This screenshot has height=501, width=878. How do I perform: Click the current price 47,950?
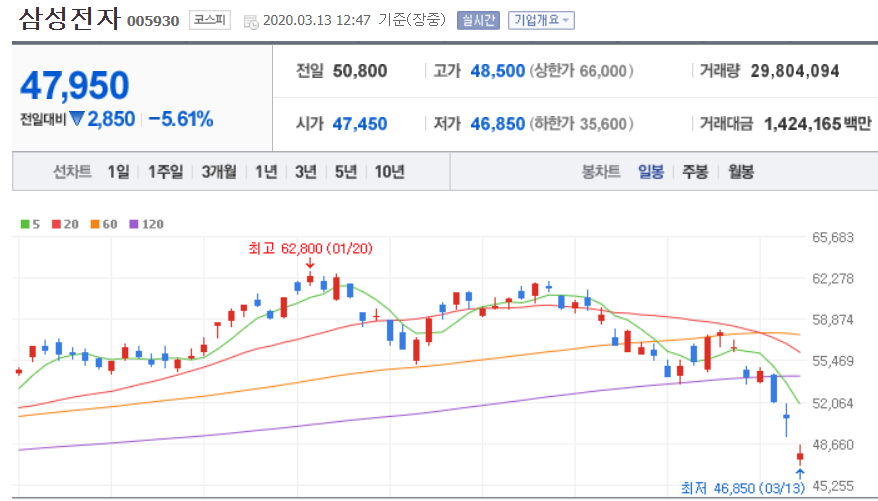[x=74, y=86]
